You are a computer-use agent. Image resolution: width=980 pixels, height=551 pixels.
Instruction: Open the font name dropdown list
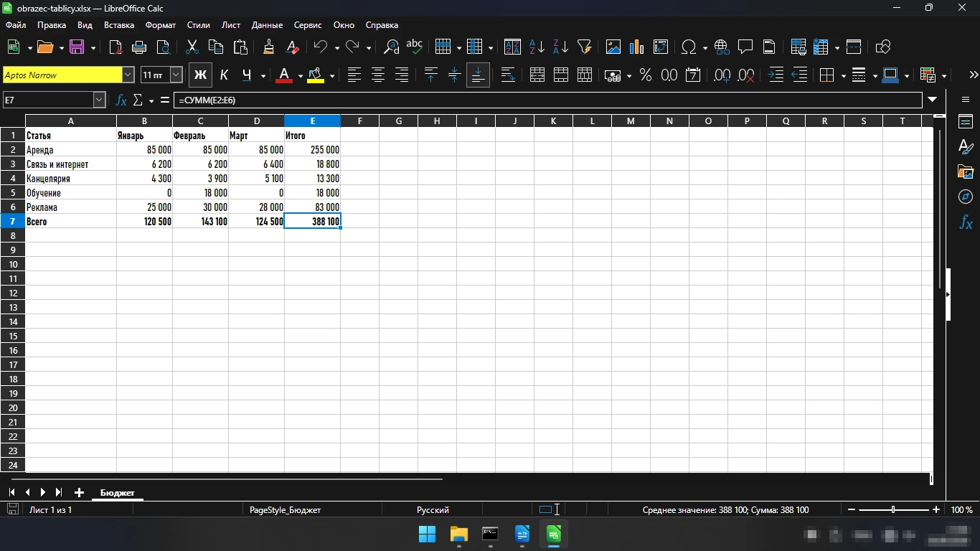(x=128, y=75)
